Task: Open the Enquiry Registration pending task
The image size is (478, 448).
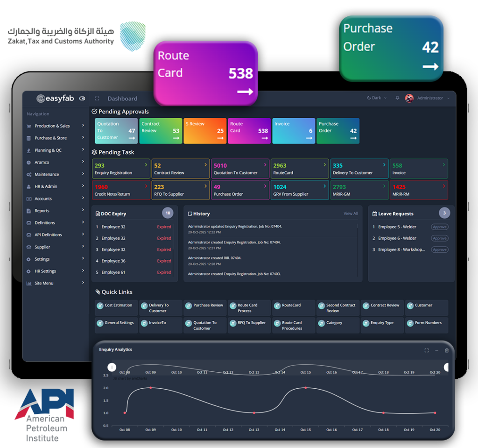Action: click(121, 169)
